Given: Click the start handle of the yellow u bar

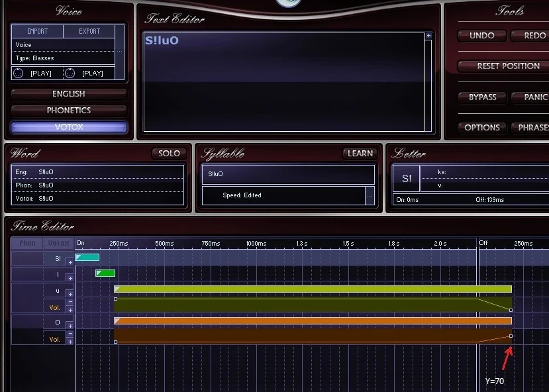Looking at the screenshot, I should (x=117, y=289).
